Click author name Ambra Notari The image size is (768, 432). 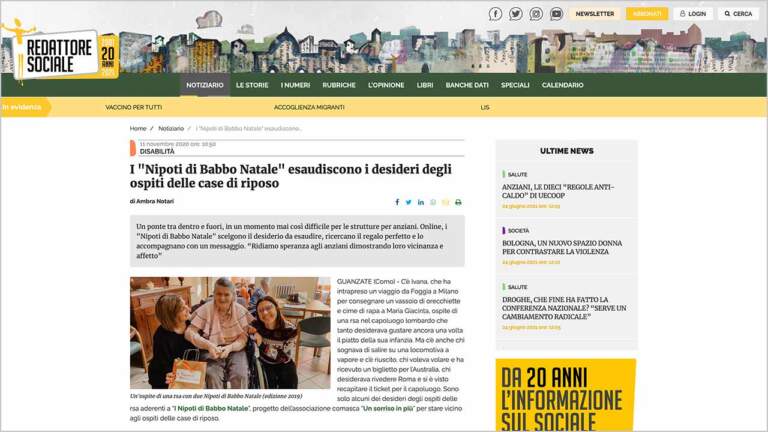pos(155,201)
